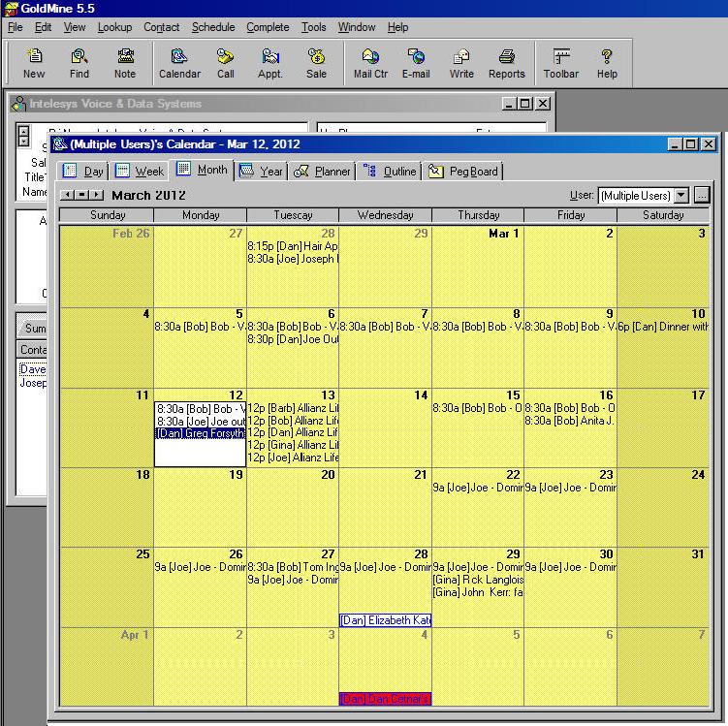This screenshot has height=726, width=728.
Task: Open the Outline tab
Action: (389, 172)
